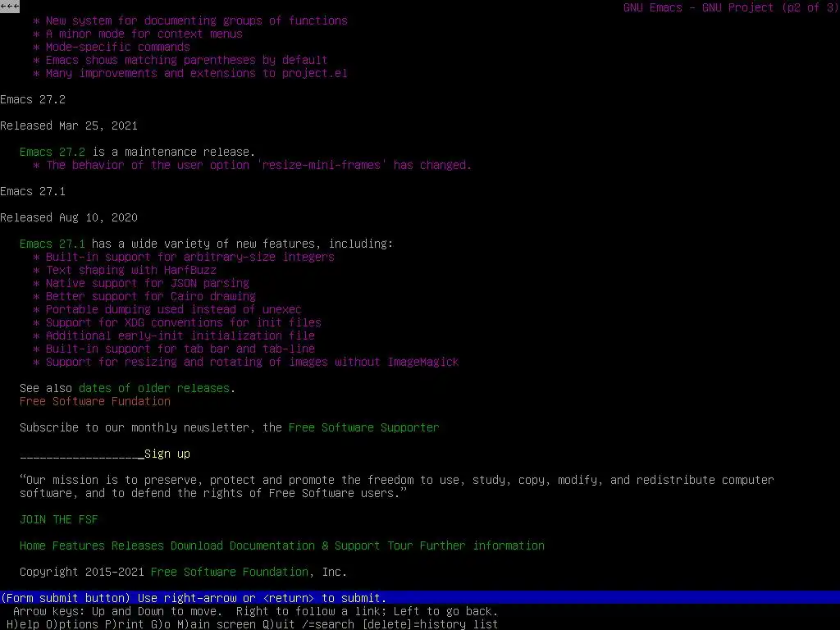Image resolution: width=840 pixels, height=630 pixels.
Task: Go to the 'Home' footer link
Action: (x=33, y=546)
